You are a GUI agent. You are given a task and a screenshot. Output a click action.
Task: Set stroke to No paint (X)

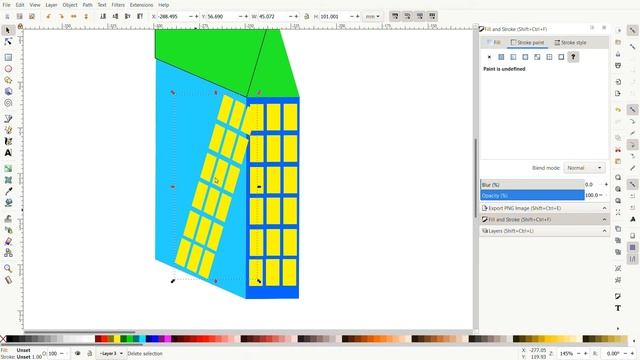click(489, 57)
